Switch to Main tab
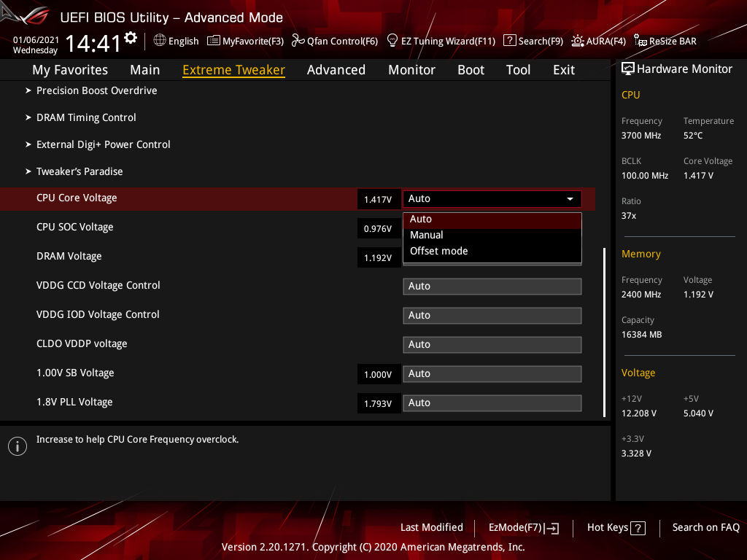The width and height of the screenshot is (747, 560). point(145,70)
